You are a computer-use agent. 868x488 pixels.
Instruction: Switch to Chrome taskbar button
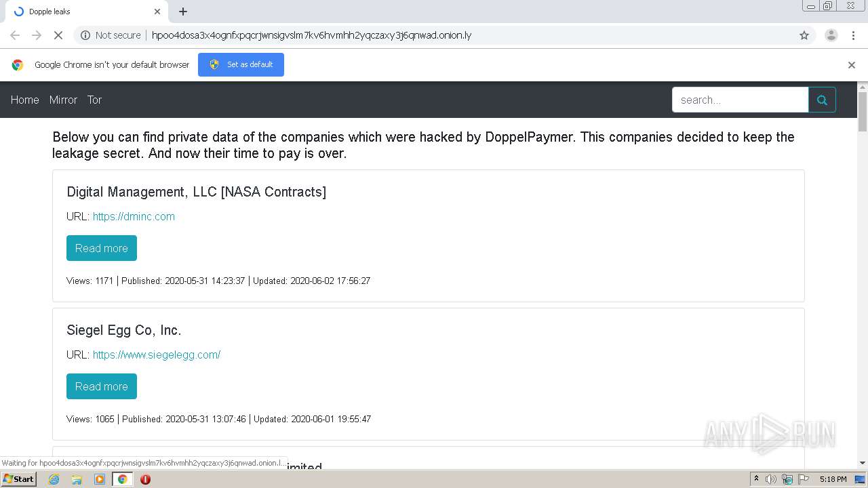click(122, 479)
